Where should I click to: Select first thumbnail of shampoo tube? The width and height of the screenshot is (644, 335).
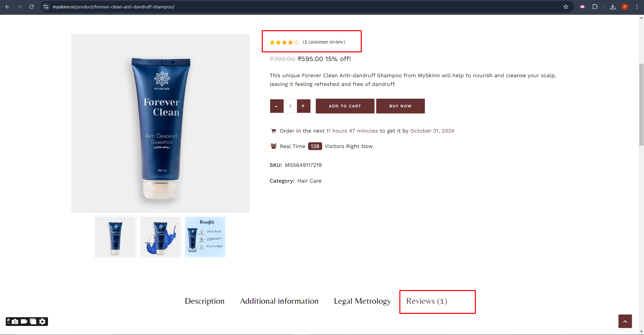(115, 237)
